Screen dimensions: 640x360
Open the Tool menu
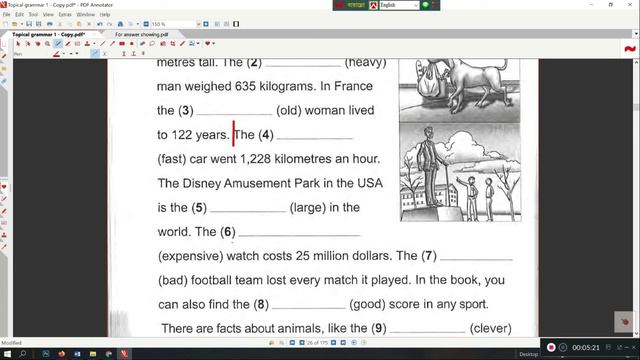[x=33, y=14]
